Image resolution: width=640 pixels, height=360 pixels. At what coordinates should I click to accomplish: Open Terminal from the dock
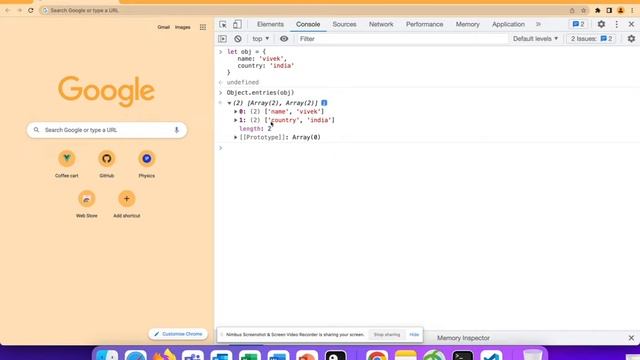pos(462,355)
